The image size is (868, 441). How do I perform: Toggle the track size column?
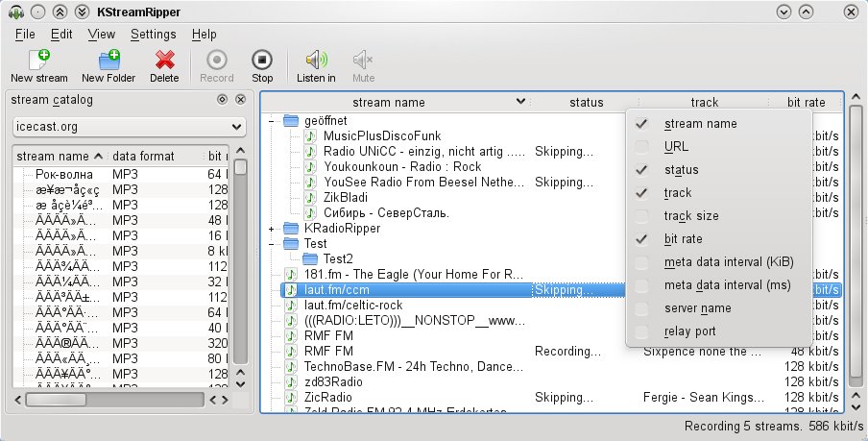(x=641, y=216)
